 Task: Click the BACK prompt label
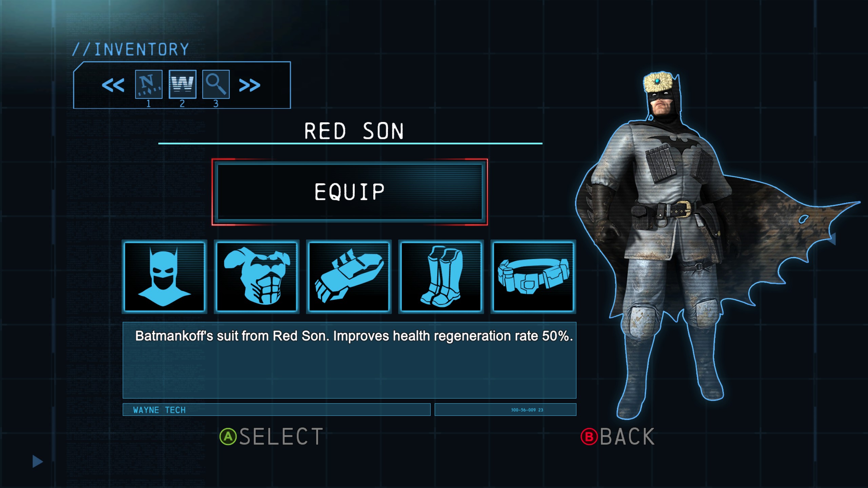point(627,436)
